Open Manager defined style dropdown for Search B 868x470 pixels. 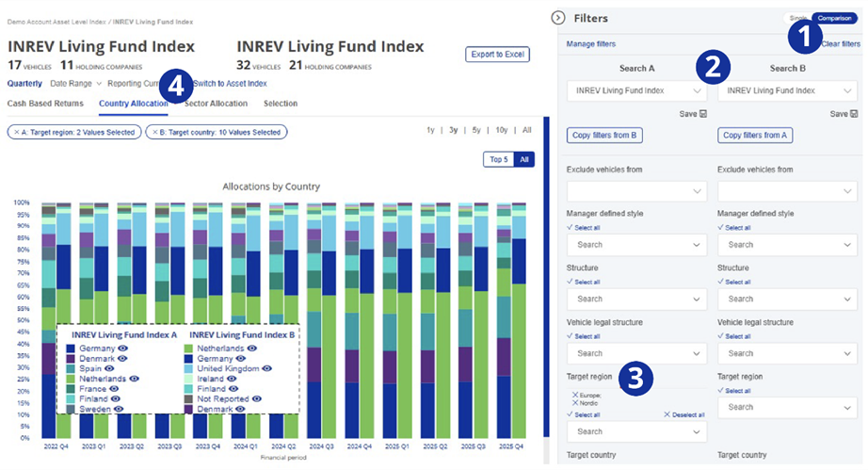pos(787,245)
